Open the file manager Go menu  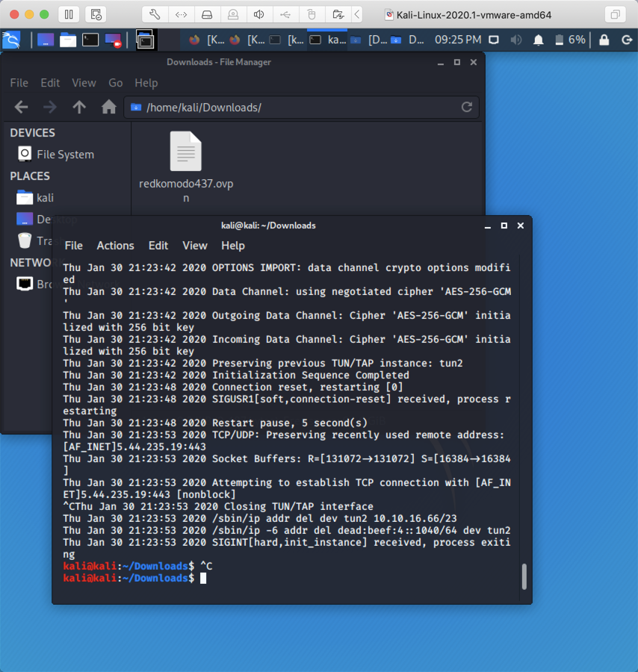pos(115,83)
